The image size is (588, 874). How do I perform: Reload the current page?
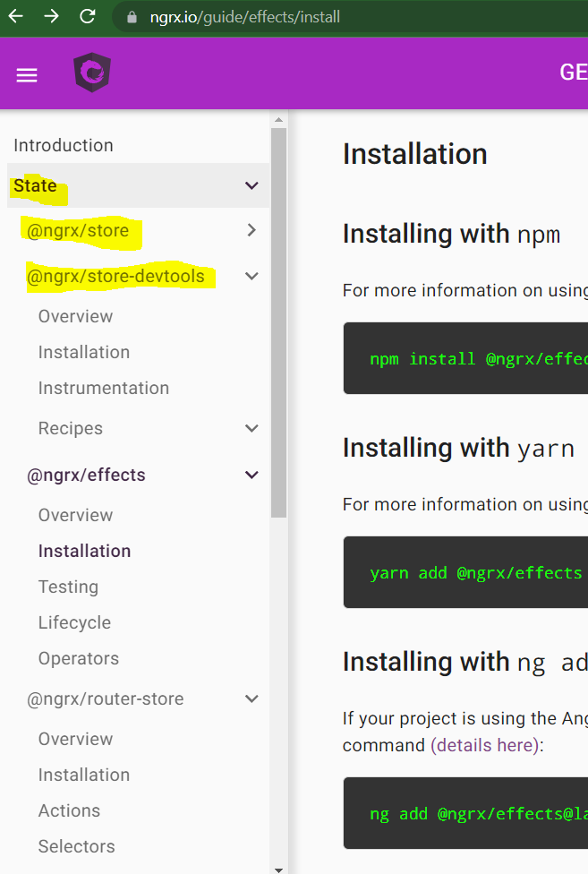pos(87,16)
